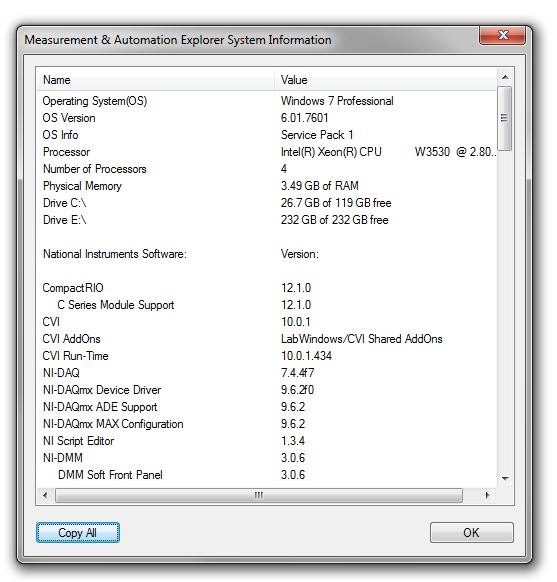Screen dimensions: 557x582
Task: Click the horizontal scrollbar thumb
Action: [x=259, y=495]
